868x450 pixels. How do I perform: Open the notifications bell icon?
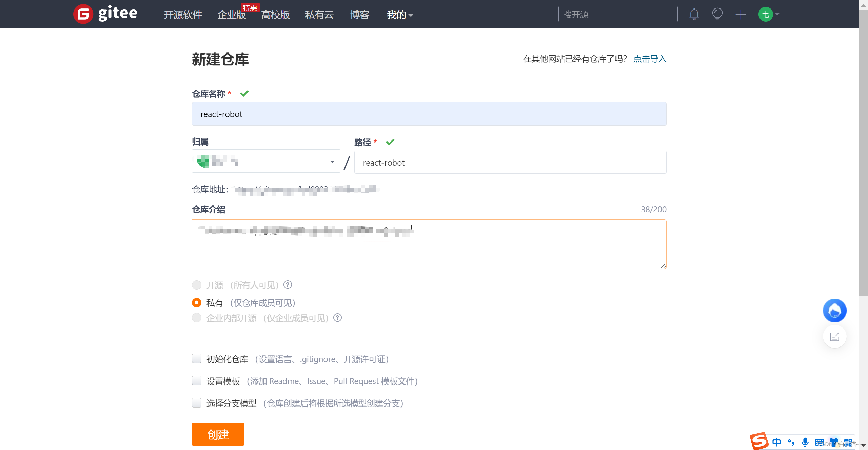click(x=694, y=14)
